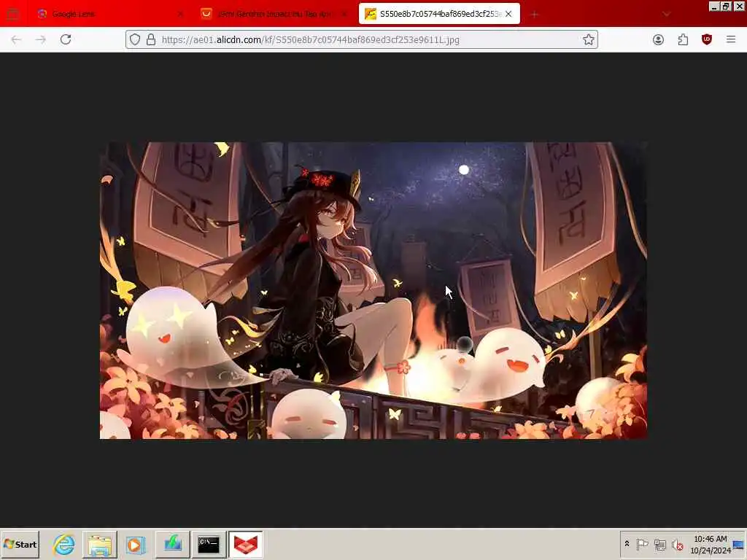Open the blue-green taskbar app next to Media Player

172,544
